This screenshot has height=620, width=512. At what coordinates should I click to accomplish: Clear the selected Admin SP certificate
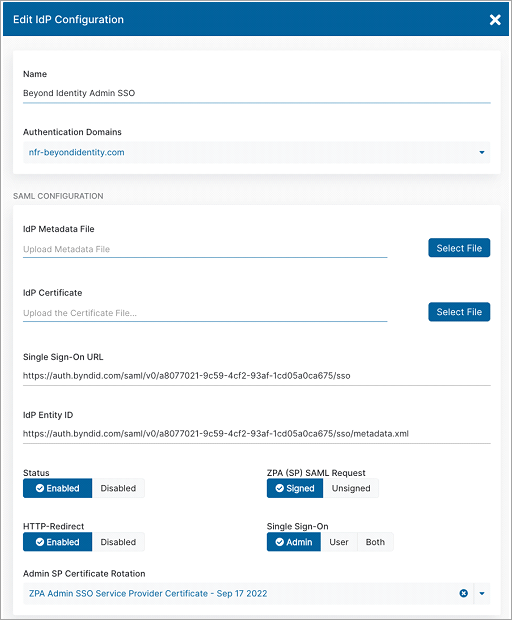(x=464, y=593)
